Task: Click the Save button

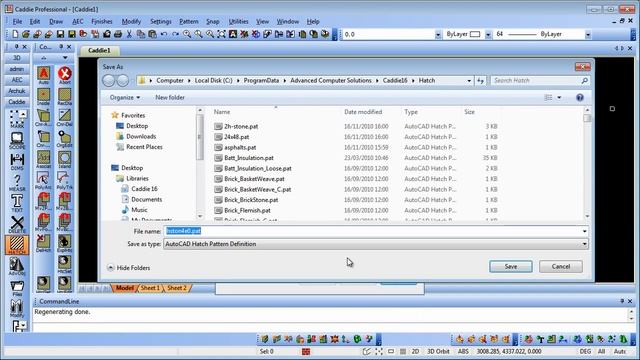Action: coord(511,267)
